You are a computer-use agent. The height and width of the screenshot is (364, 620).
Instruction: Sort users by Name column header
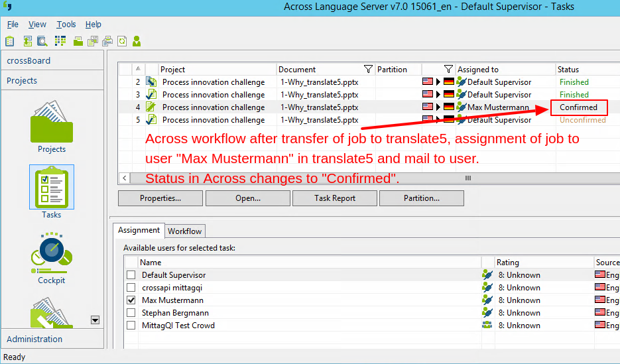click(310, 262)
